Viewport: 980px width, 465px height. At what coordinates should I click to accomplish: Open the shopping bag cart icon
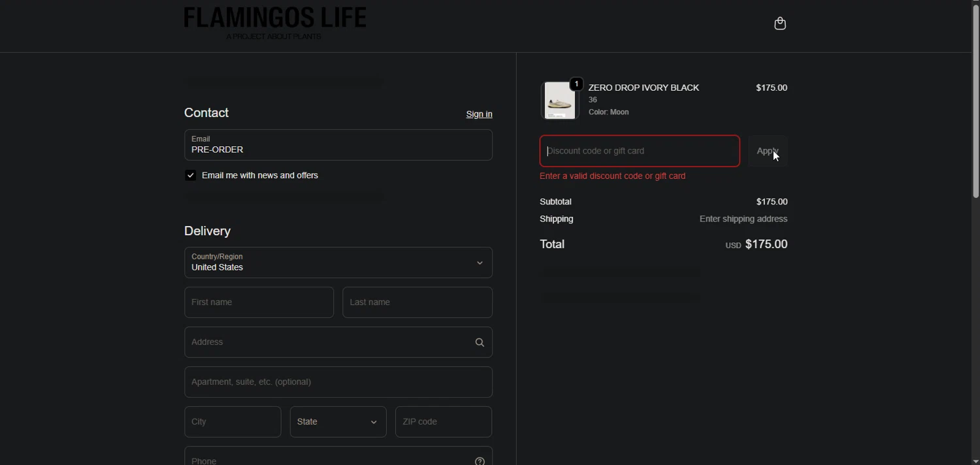pos(779,24)
